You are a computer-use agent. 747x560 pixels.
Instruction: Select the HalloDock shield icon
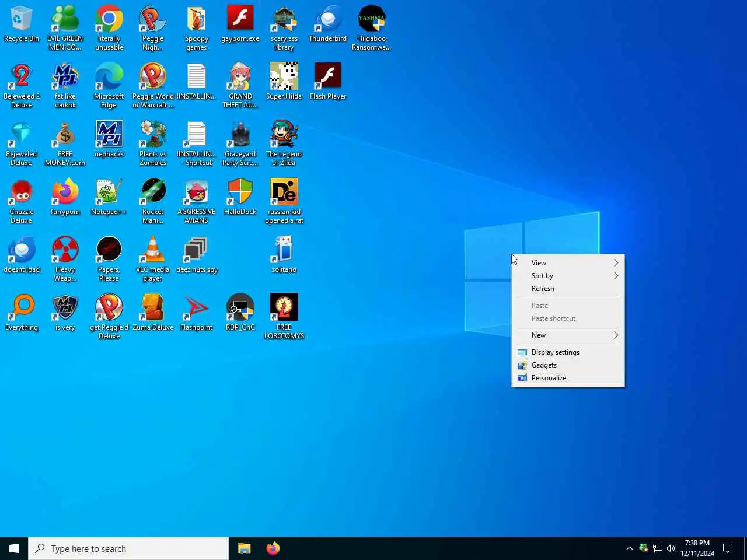click(x=240, y=198)
